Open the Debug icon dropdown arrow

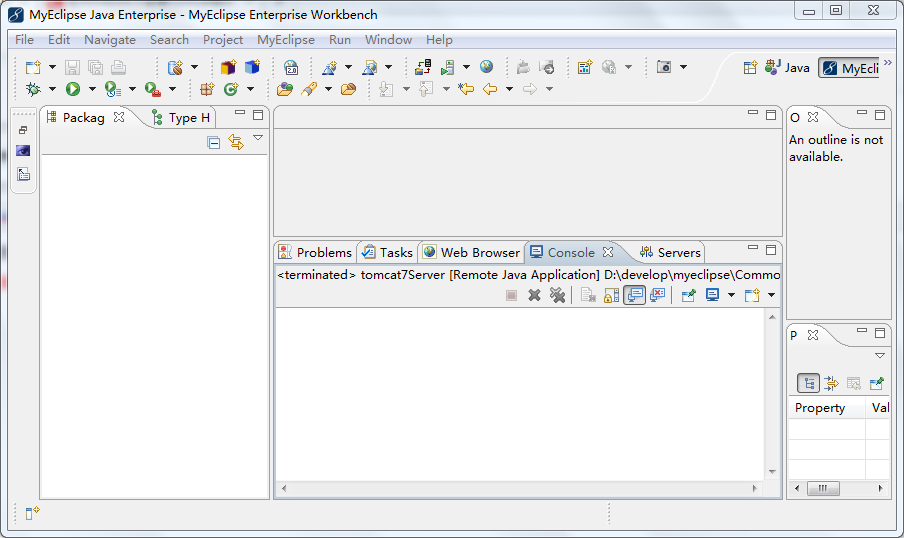(x=52, y=89)
